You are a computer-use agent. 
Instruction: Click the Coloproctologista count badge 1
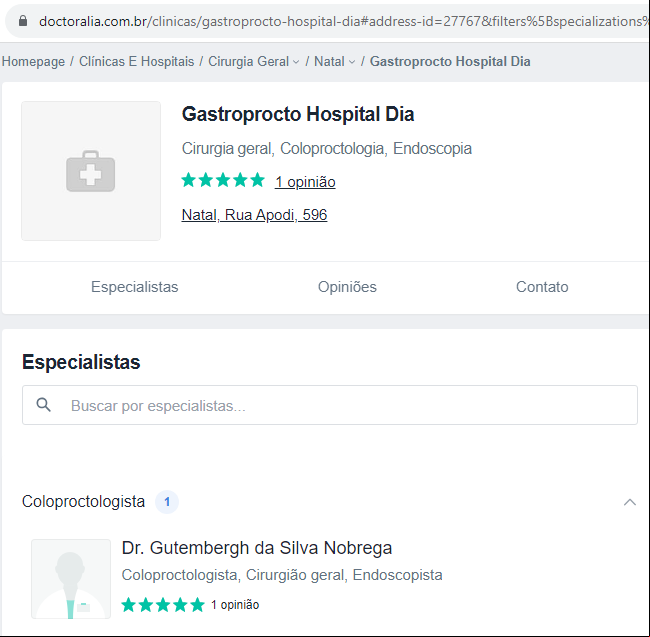pos(167,502)
